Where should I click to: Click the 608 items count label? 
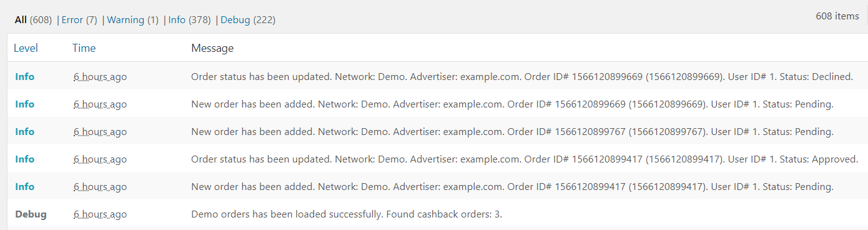(x=837, y=16)
